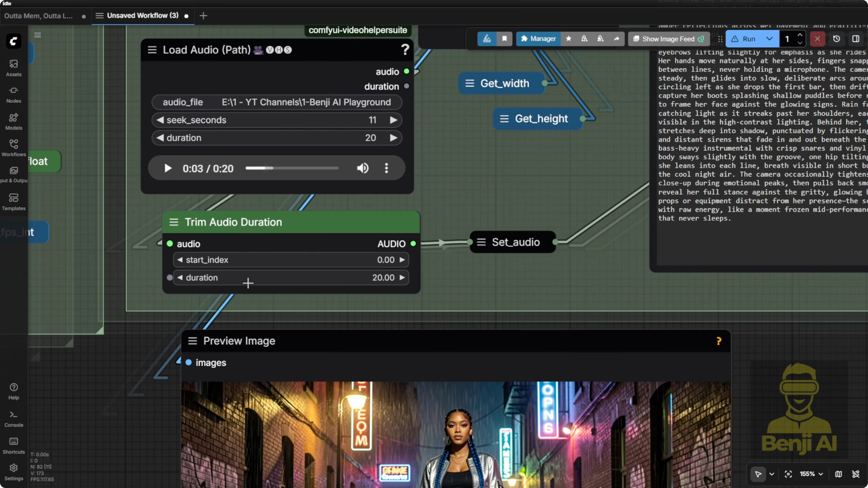Toggle the minimap icon
This screenshot has width=868, height=488.
coord(838,474)
